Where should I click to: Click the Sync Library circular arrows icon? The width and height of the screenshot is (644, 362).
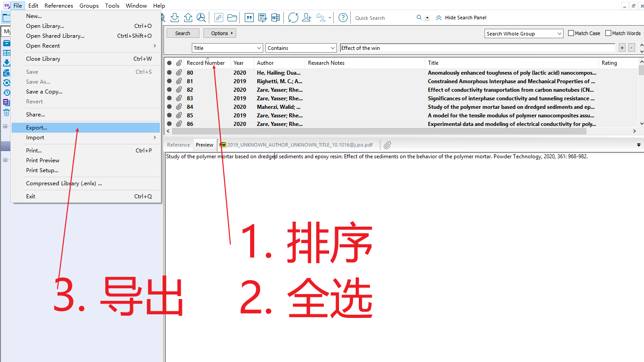coord(293,18)
